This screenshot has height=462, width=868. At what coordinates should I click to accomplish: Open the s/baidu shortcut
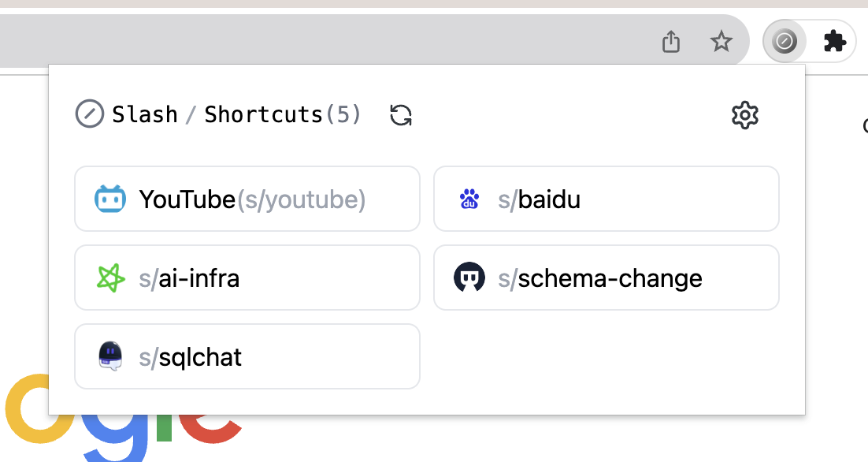606,199
